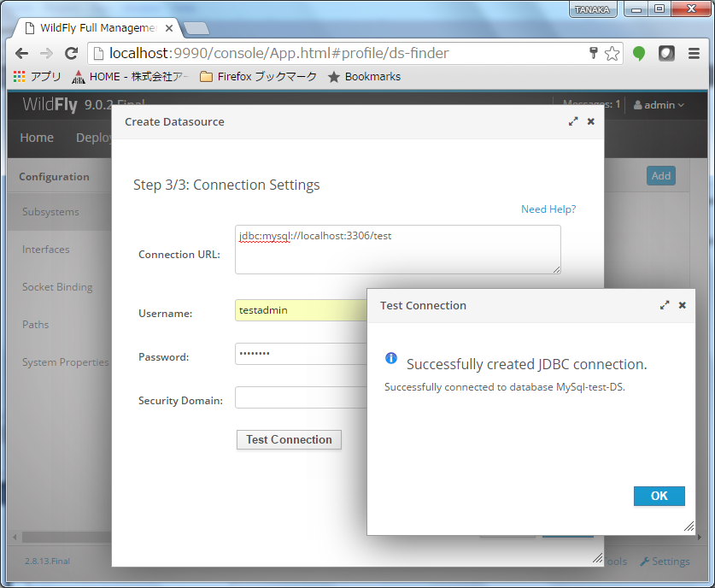Open the Chrome hamburger menu

tap(694, 53)
